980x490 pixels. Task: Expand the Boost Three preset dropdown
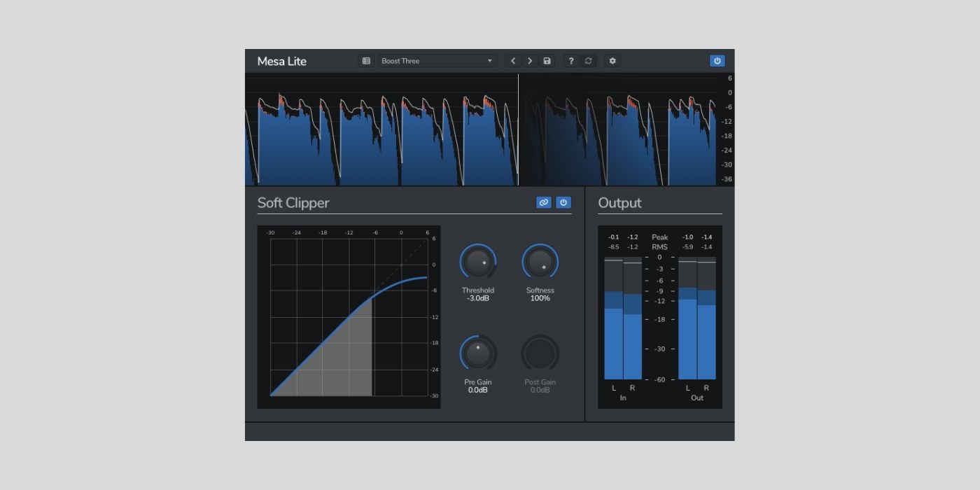[437, 61]
